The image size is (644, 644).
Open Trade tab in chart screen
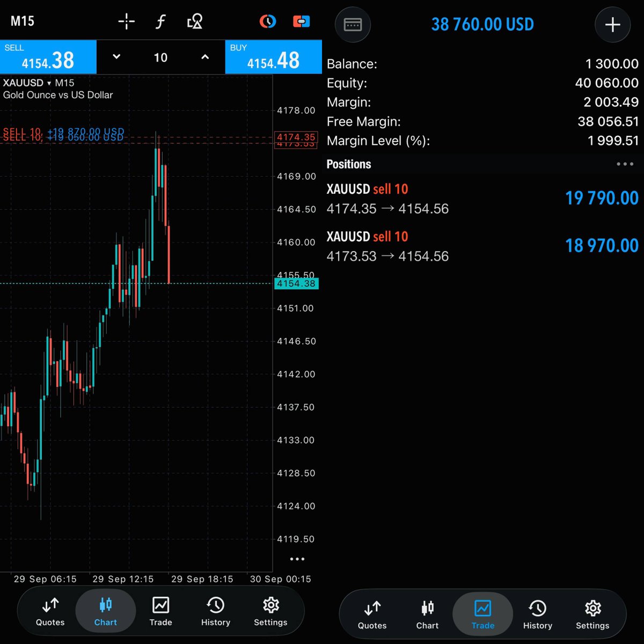coord(160,612)
